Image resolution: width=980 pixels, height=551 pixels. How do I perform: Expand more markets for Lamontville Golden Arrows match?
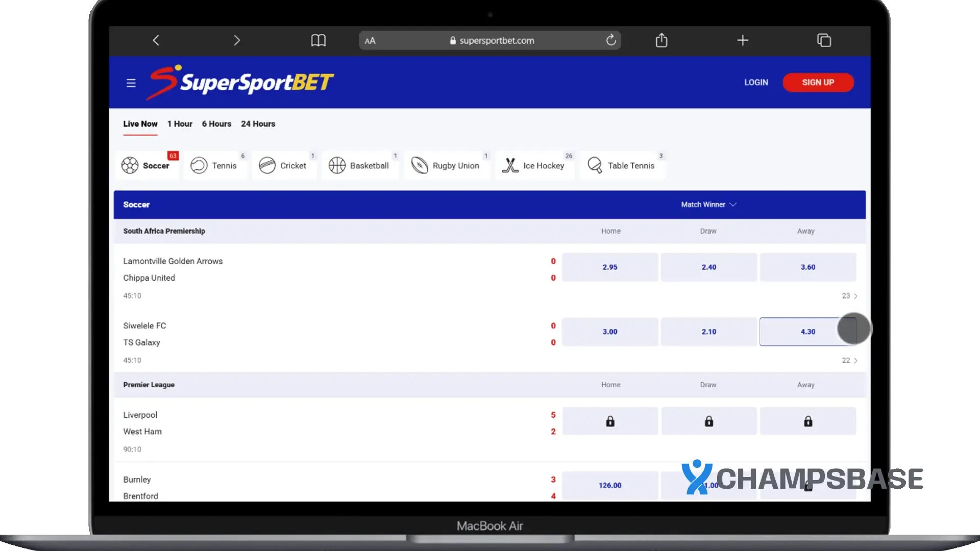(x=849, y=295)
